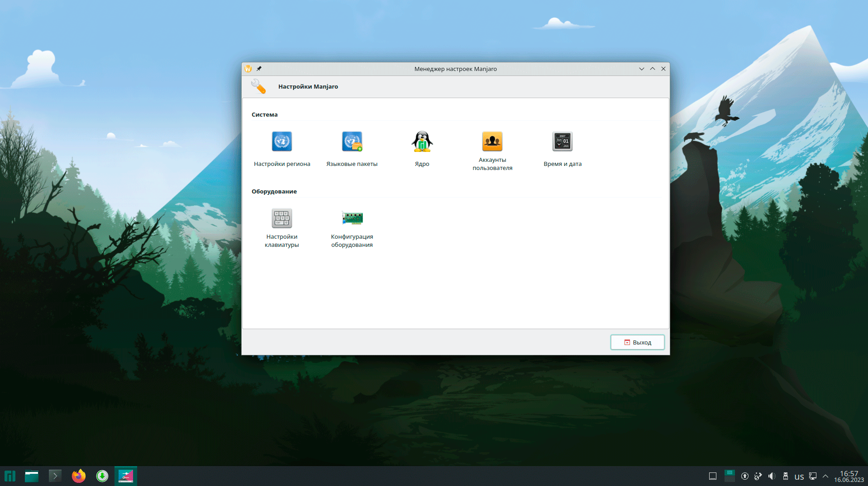Open Аккаунты пользователя settings
868x486 pixels.
(492, 150)
